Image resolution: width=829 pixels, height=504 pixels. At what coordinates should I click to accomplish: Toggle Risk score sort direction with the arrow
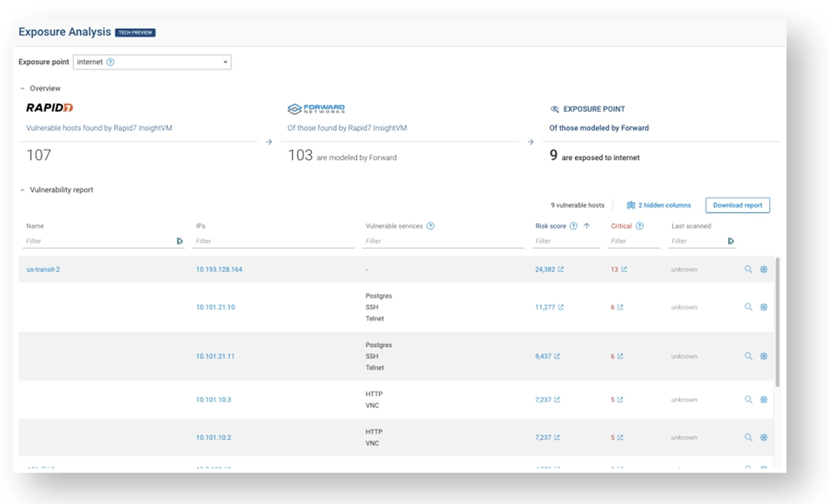[586, 226]
